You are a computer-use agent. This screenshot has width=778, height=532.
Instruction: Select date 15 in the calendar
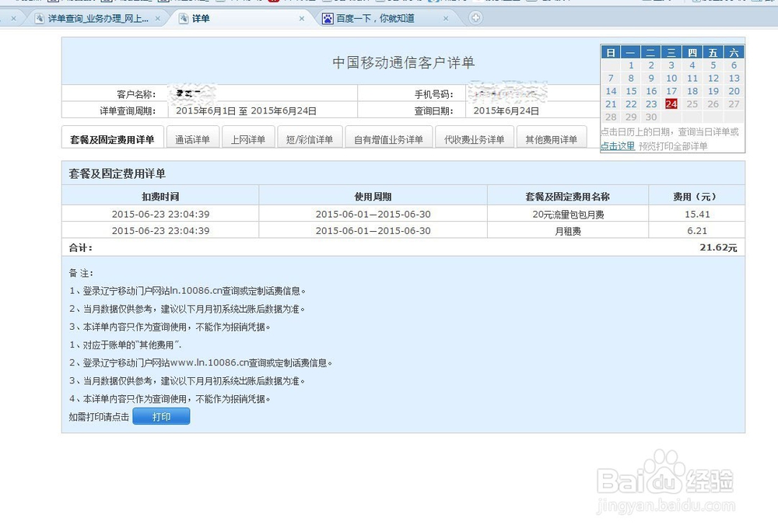coord(631,91)
